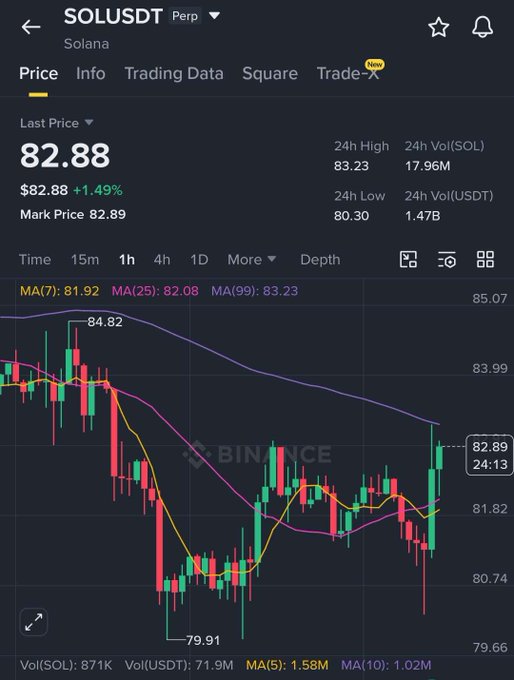Tap the back arrow icon

click(x=31, y=27)
